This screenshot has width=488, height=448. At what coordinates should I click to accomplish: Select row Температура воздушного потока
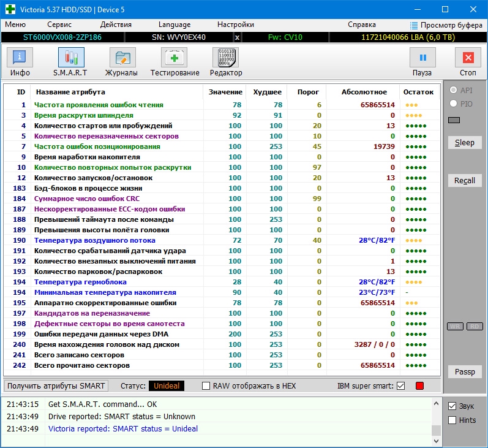pos(222,240)
